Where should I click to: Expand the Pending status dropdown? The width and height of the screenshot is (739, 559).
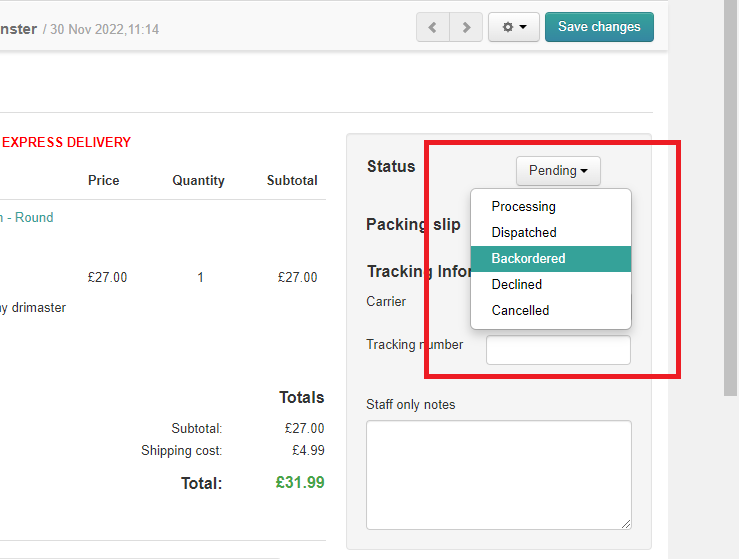pos(558,171)
